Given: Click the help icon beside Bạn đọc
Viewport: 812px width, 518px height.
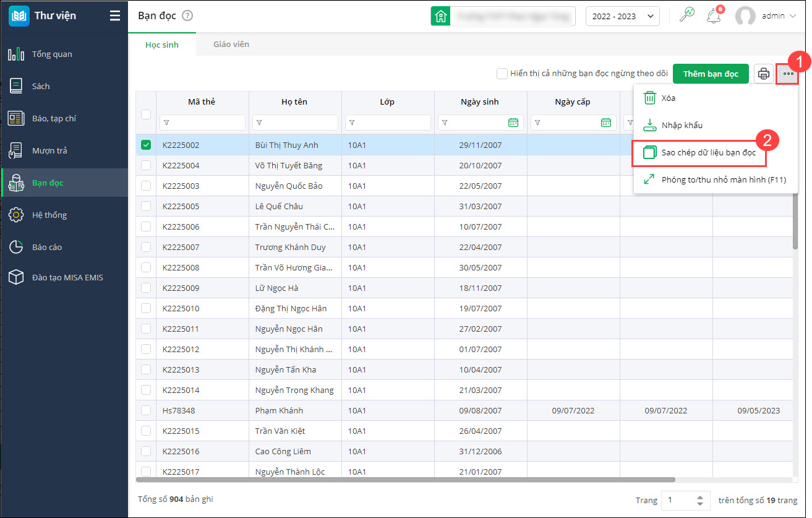Looking at the screenshot, I should coord(187,16).
